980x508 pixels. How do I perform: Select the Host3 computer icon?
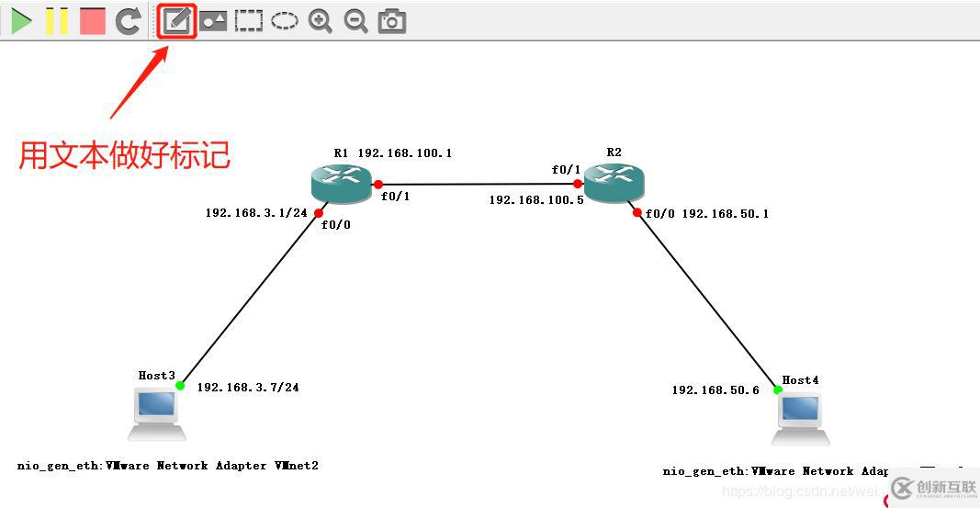(x=157, y=414)
